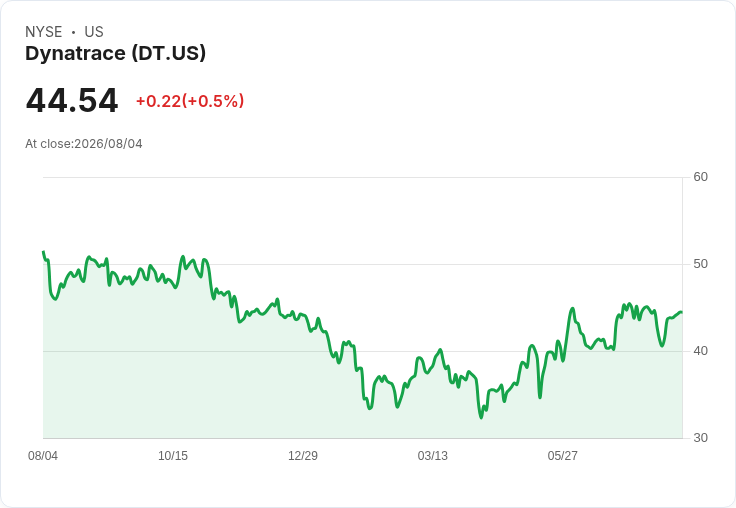The width and height of the screenshot is (736, 508).
Task: Click the 12/29 date axis label
Action: (303, 455)
